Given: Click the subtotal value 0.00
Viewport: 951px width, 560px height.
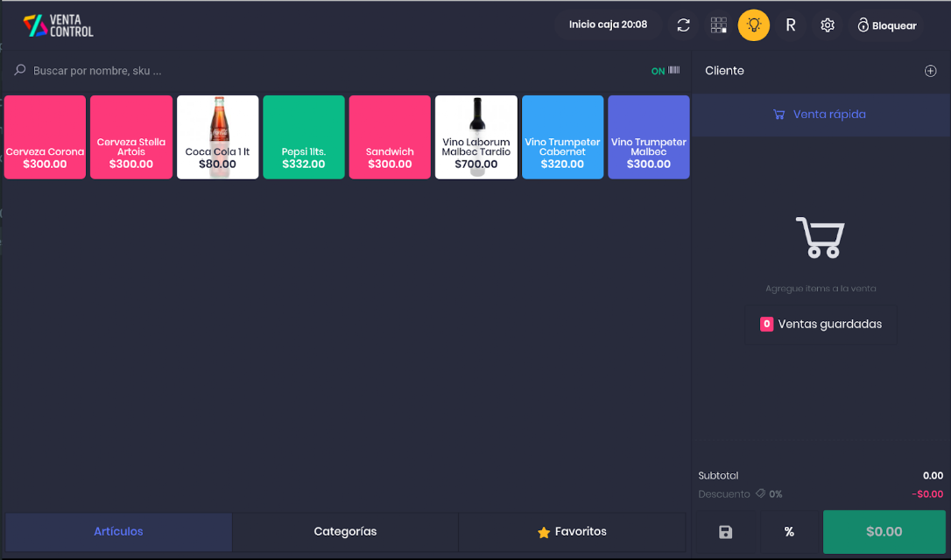Looking at the screenshot, I should pos(933,476).
